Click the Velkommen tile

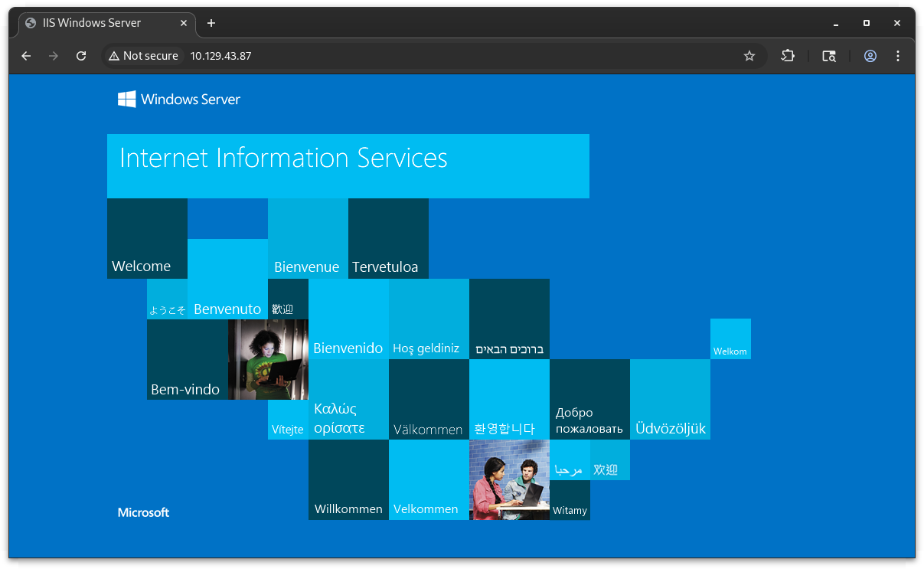(429, 479)
